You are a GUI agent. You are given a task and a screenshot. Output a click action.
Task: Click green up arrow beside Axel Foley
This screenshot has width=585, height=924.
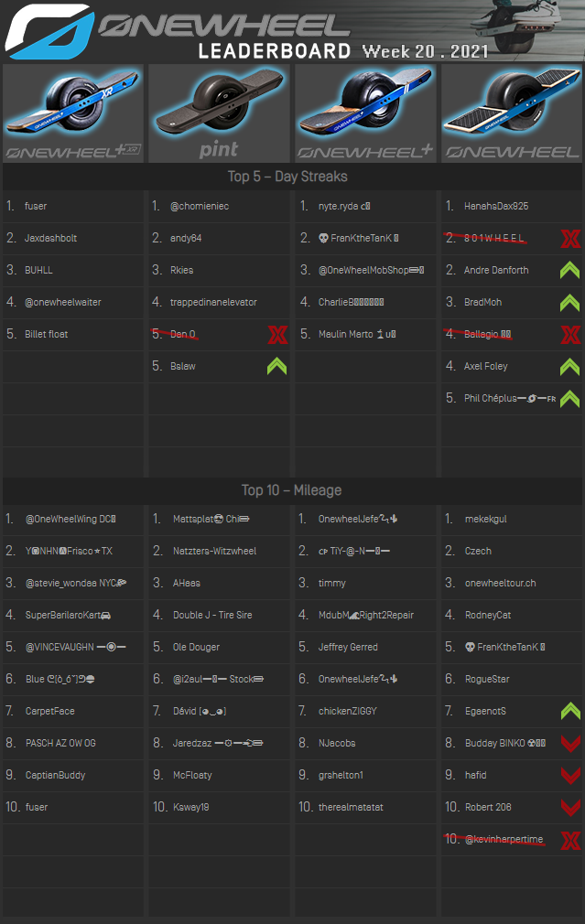pyautogui.click(x=569, y=367)
